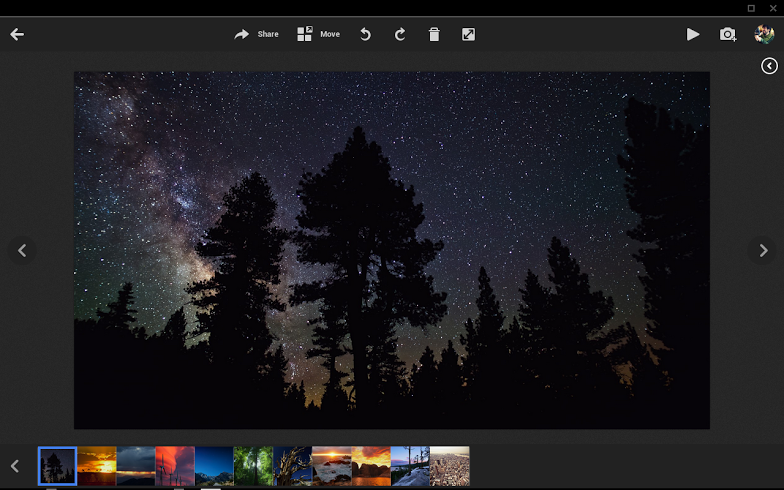
Task: Click the back arrow in top-left corner
Action: (17, 34)
